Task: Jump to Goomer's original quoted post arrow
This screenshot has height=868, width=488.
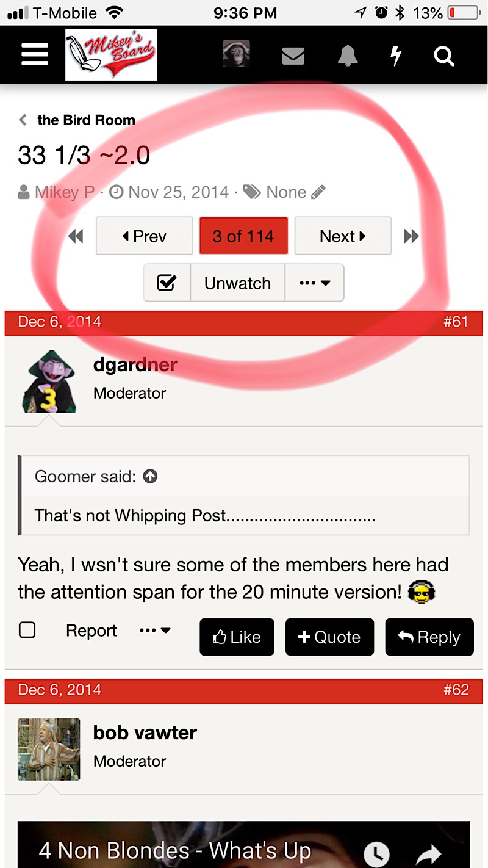Action: pos(150,477)
